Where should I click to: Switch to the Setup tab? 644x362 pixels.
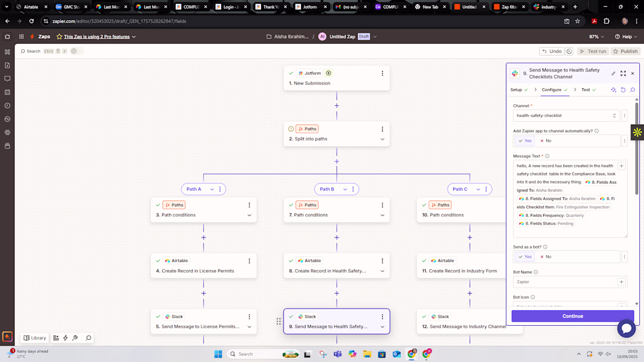point(519,90)
